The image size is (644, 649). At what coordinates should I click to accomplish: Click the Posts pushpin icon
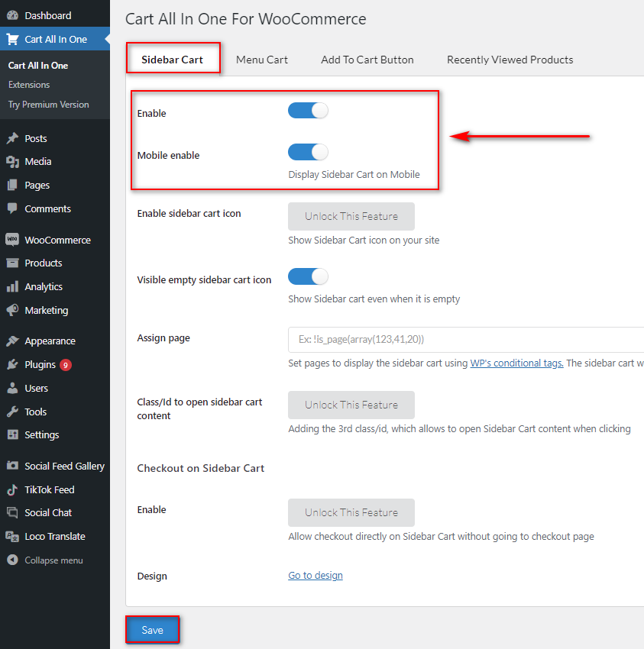coord(12,138)
